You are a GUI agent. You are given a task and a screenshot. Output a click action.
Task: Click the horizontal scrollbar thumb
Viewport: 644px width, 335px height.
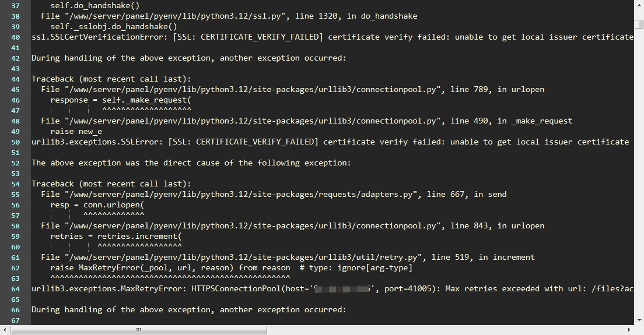[138, 330]
